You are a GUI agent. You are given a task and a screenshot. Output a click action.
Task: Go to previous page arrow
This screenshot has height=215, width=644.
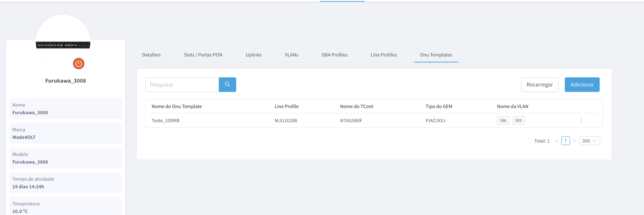pyautogui.click(x=557, y=141)
